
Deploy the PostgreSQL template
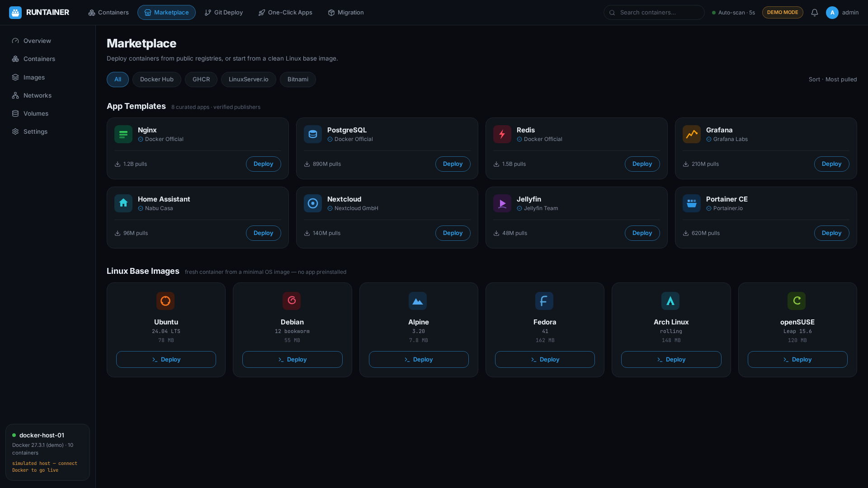click(x=453, y=164)
